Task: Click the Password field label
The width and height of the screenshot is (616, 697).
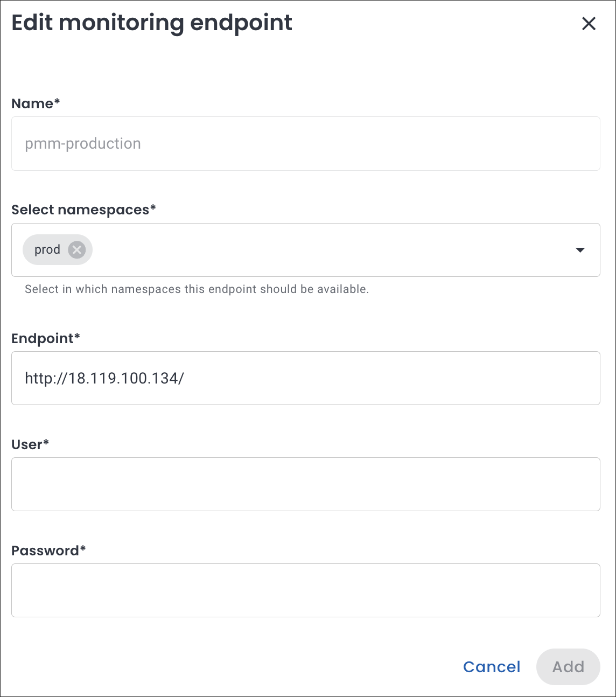Action: tap(48, 550)
